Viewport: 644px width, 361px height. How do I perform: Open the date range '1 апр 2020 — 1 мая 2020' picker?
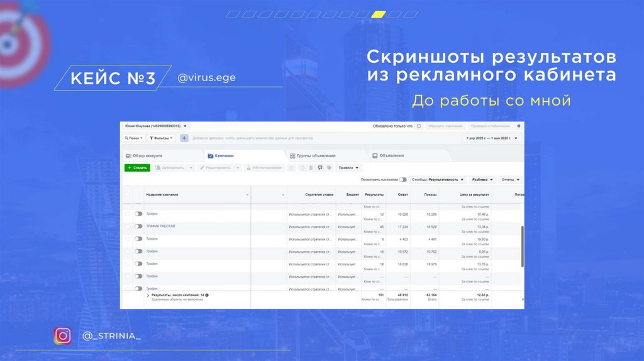pos(492,138)
